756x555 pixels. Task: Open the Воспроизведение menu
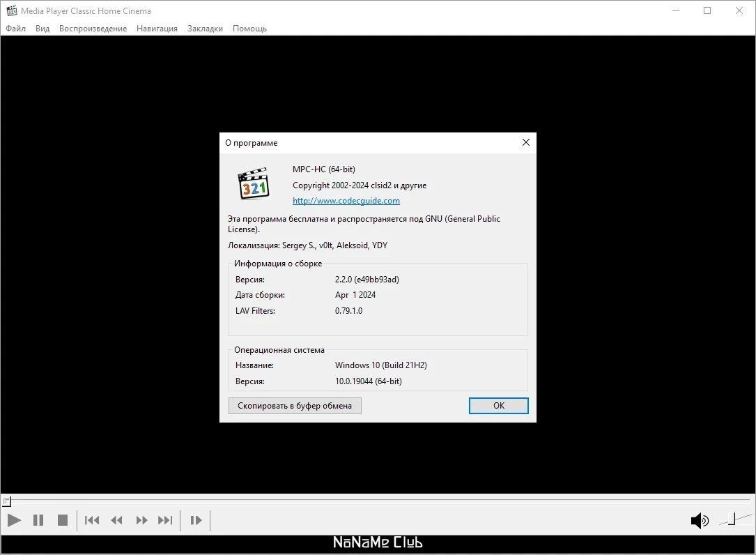click(x=93, y=29)
